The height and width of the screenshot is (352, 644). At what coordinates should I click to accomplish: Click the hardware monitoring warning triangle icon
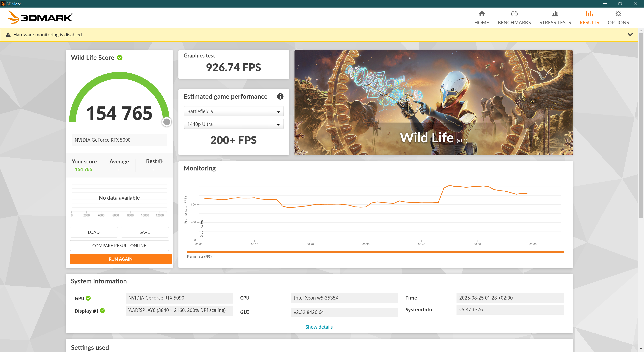tap(8, 35)
